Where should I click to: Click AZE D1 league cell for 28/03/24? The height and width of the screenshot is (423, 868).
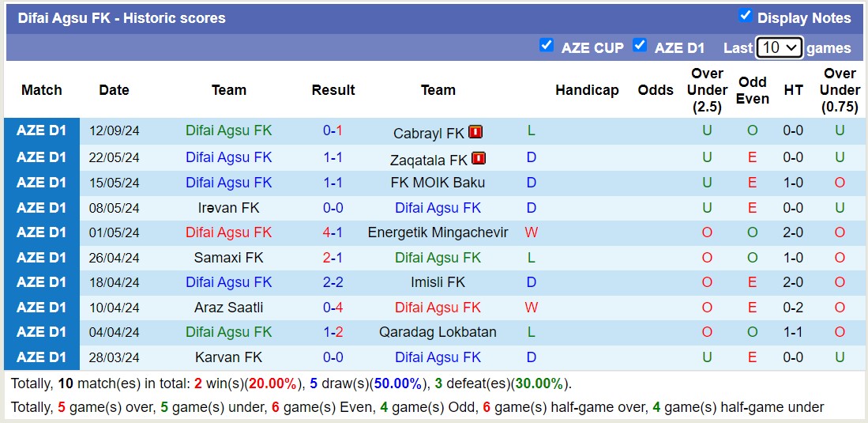[x=42, y=357]
